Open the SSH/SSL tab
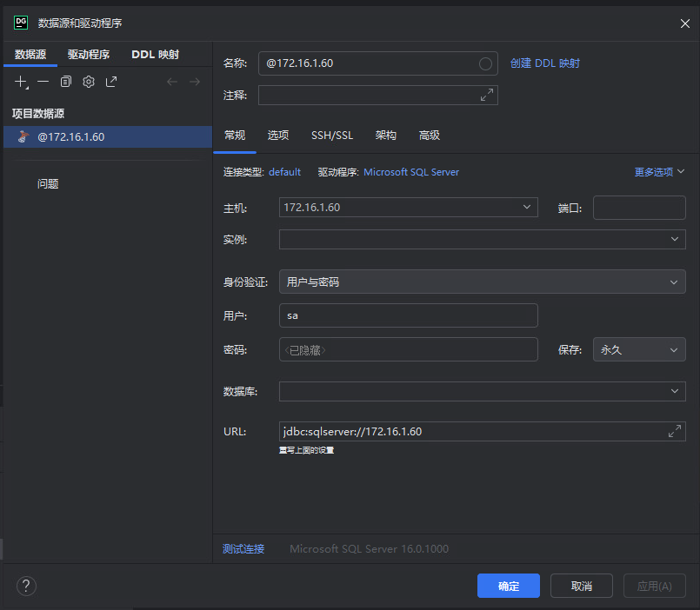Screen dimensions: 700x610 pyautogui.click(x=332, y=136)
